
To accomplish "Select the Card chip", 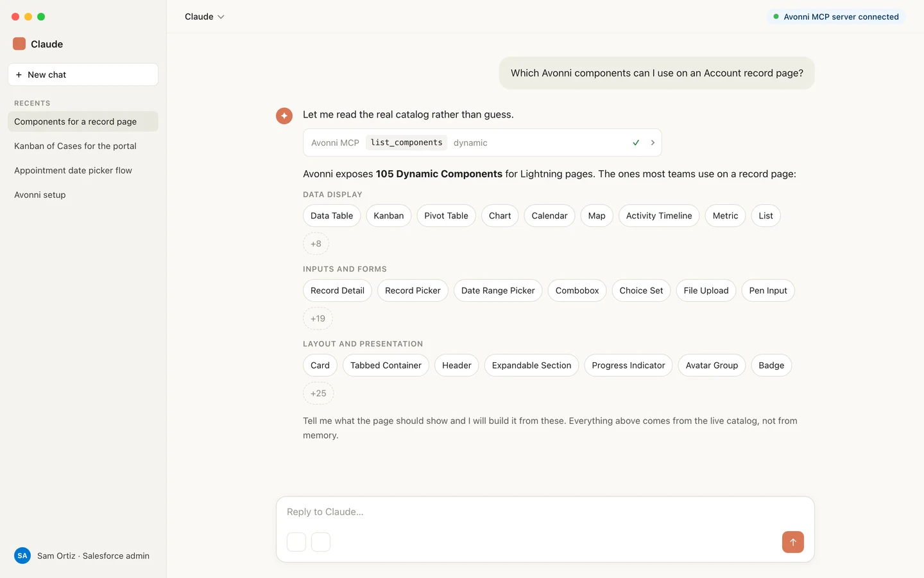I will click(320, 365).
